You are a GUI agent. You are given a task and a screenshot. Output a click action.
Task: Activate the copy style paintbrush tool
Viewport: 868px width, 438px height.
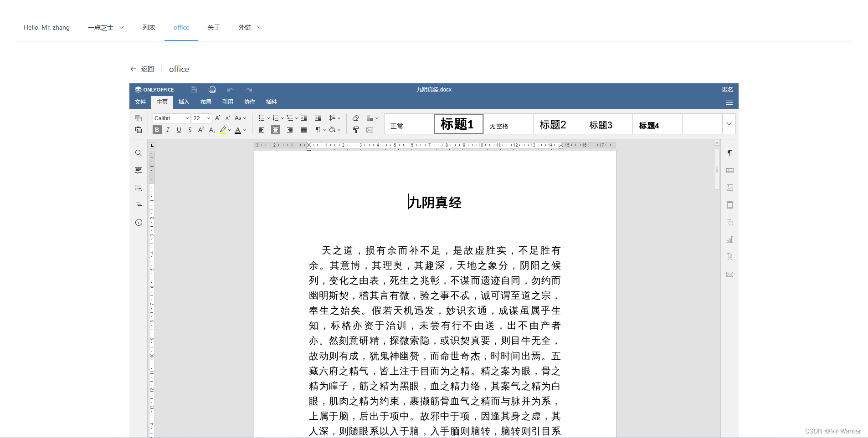(355, 130)
